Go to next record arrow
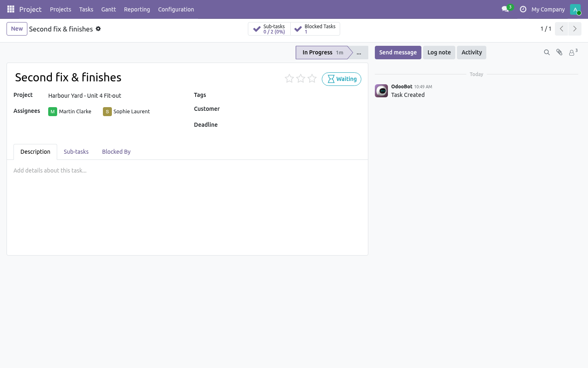The height and width of the screenshot is (368, 588). pyautogui.click(x=575, y=29)
